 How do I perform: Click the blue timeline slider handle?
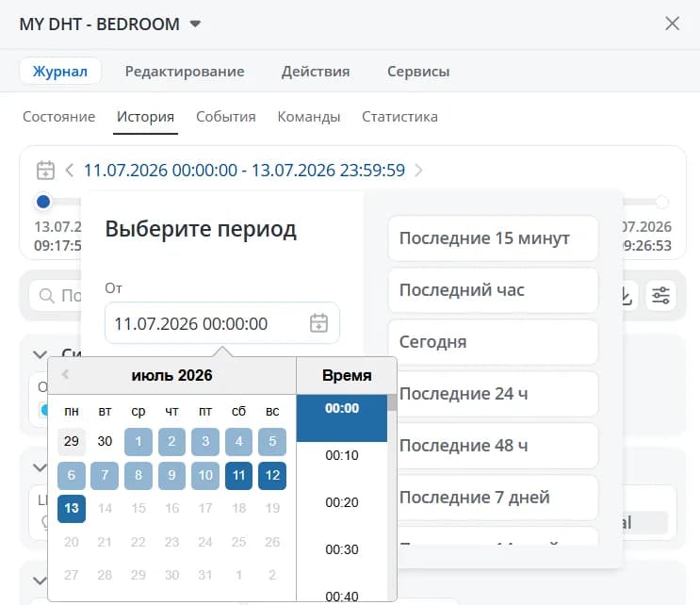pos(43,202)
